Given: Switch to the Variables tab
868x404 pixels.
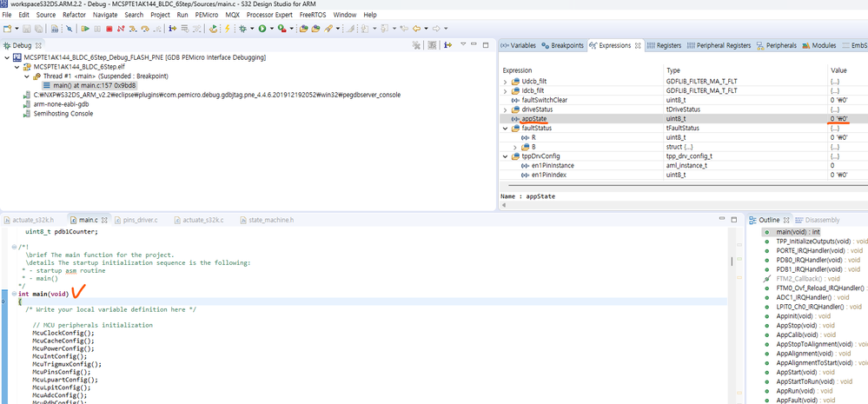Looking at the screenshot, I should click(x=519, y=45).
